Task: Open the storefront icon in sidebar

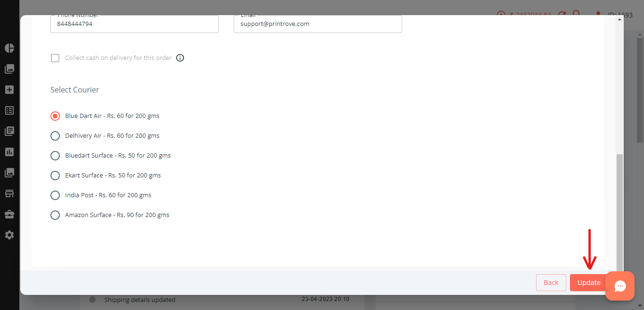Action: 9,193
